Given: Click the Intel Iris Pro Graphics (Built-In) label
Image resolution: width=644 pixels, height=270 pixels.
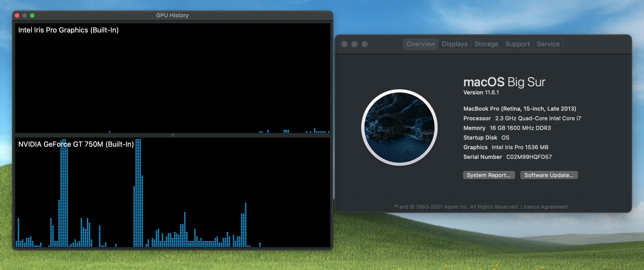Looking at the screenshot, I should [68, 30].
